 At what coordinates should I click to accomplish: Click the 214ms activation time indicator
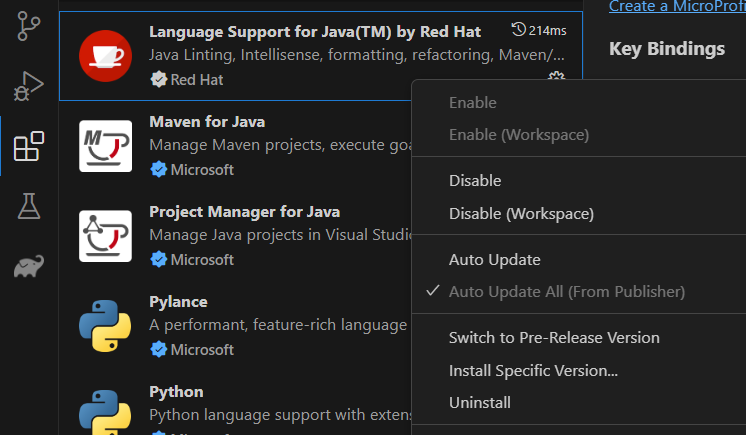(x=538, y=30)
